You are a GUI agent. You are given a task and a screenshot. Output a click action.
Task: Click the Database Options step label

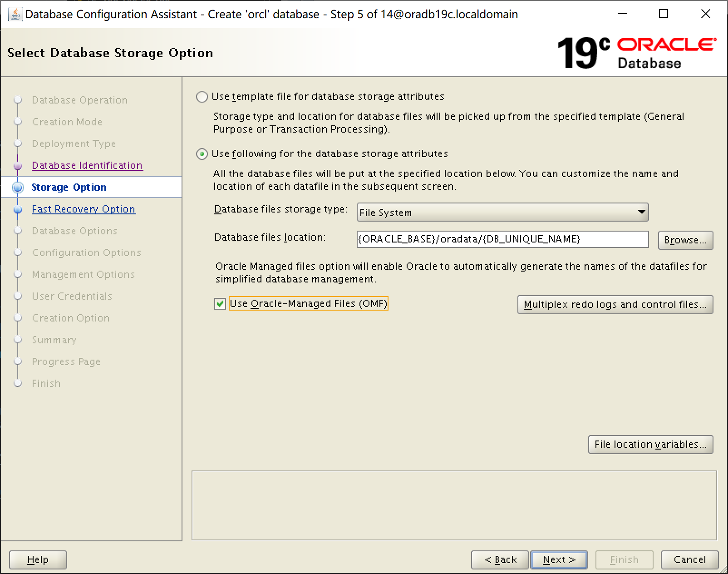(x=75, y=231)
